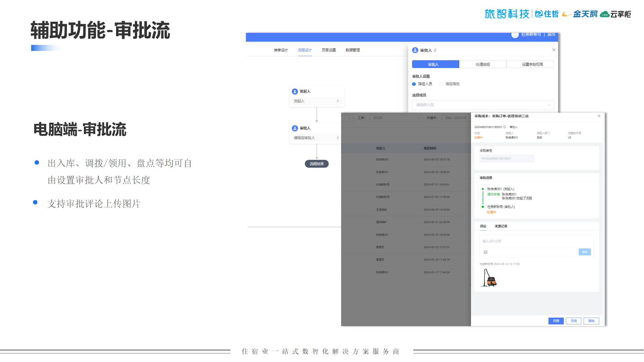Open the 请选择人员 member dropdown

pyautogui.click(x=483, y=105)
